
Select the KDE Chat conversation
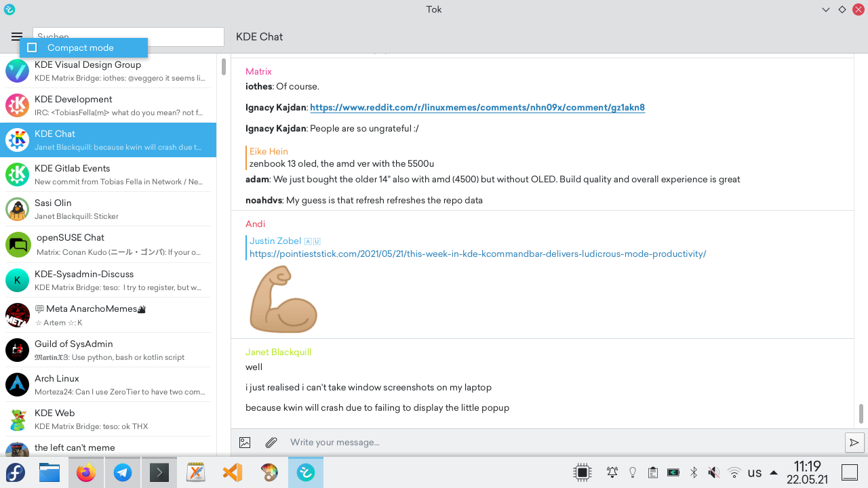pyautogui.click(x=108, y=140)
